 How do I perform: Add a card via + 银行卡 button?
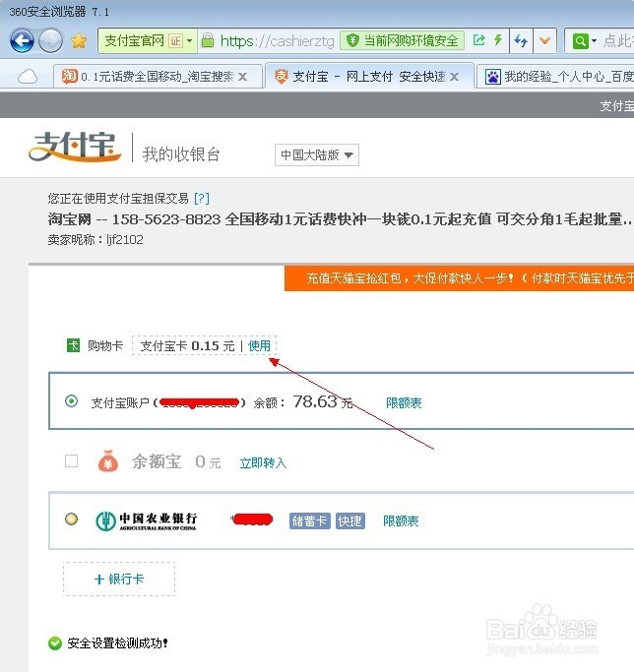tap(119, 579)
